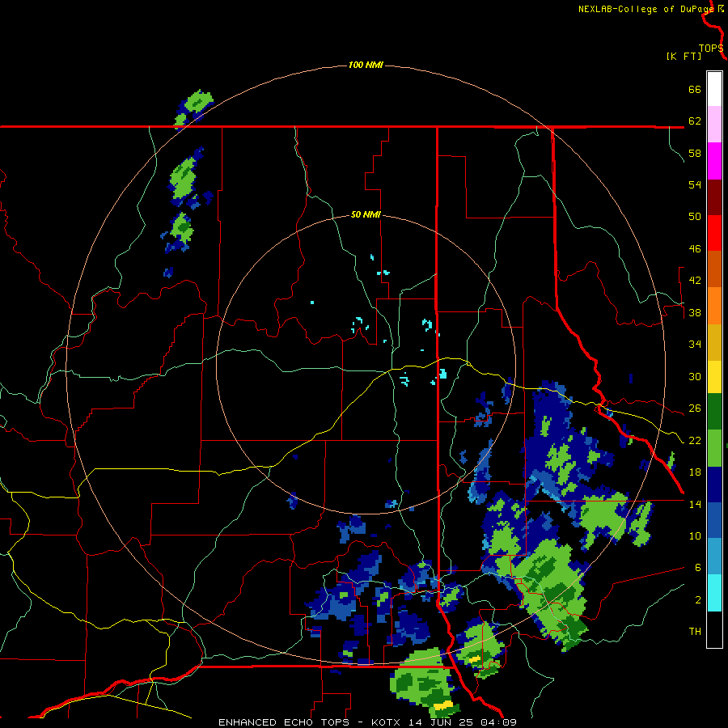Click the yellow legend color band

tap(714, 376)
